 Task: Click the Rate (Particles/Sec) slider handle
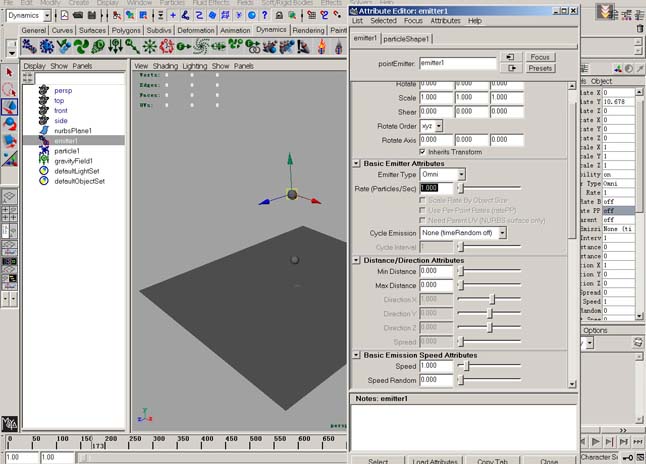[x=461, y=189]
